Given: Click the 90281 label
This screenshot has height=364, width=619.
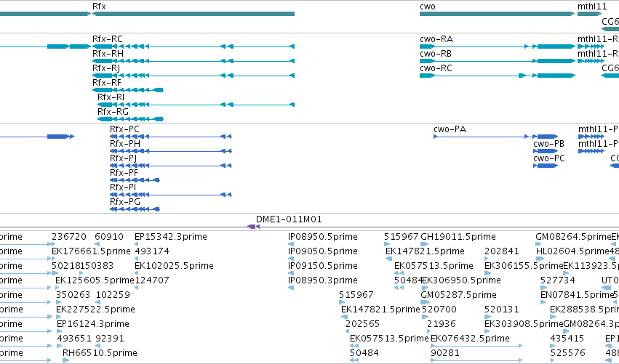Looking at the screenshot, I should tap(445, 353).
